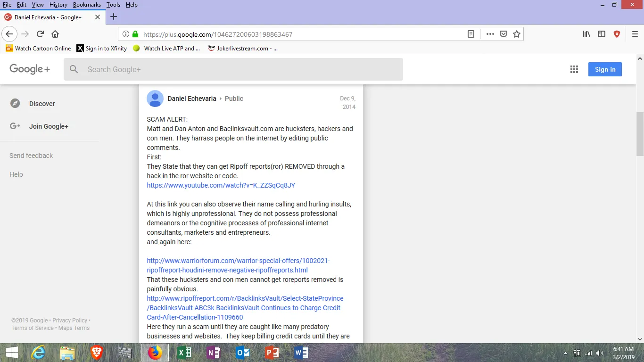
Task: Click the Google+ logo
Action: pos(30,69)
